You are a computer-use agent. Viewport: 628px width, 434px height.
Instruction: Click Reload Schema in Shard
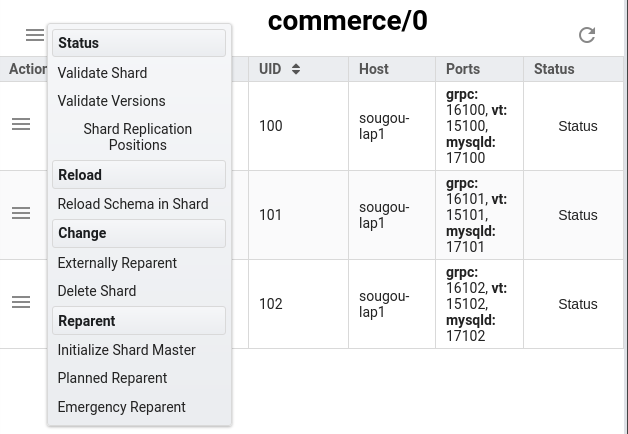click(x=133, y=204)
